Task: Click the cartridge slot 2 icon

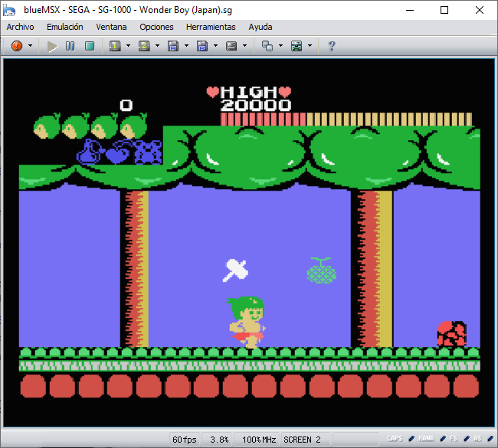Action: tap(144, 47)
